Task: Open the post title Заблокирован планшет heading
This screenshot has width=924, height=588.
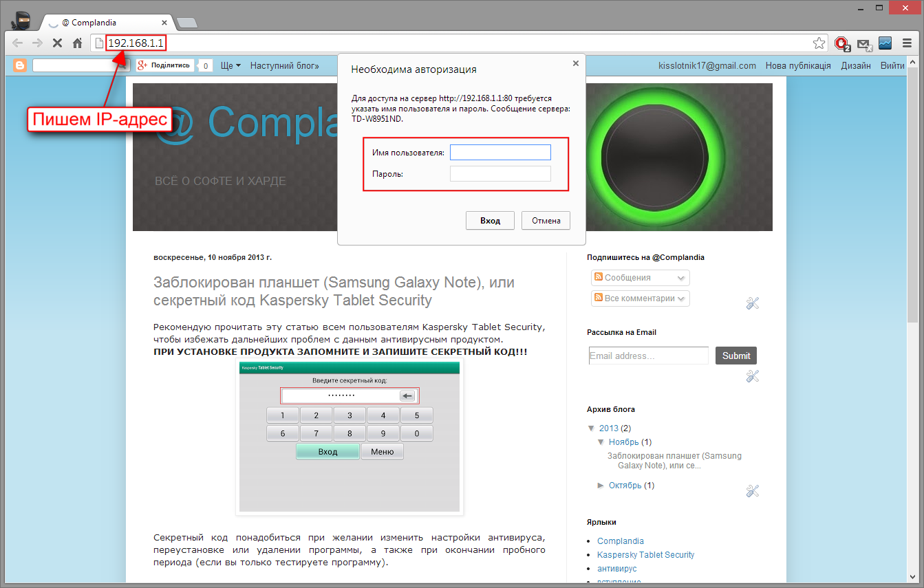Action: coord(334,292)
